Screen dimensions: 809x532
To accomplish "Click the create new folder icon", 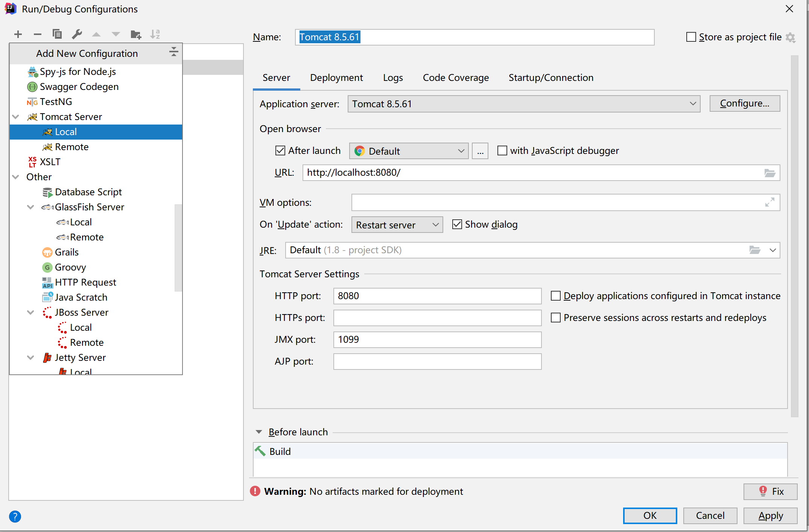I will click(x=135, y=35).
